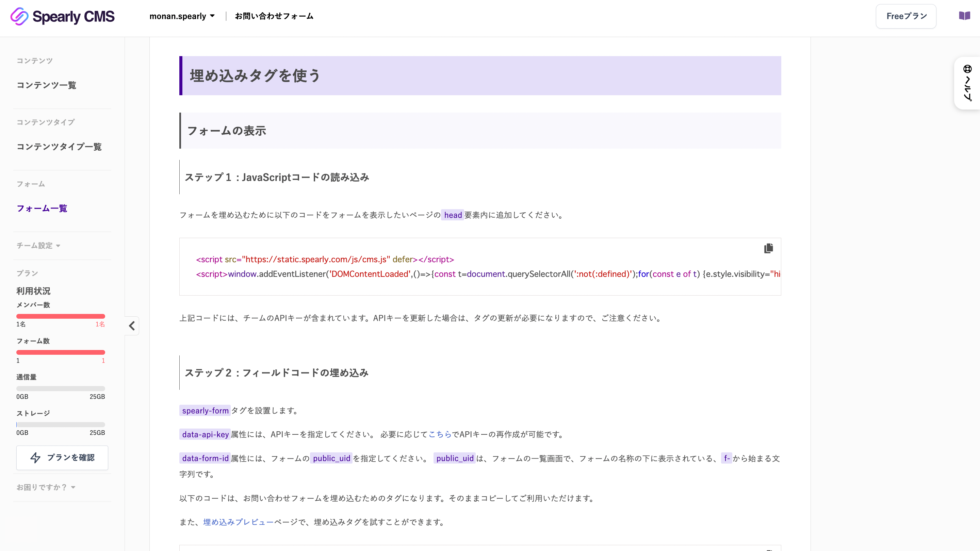
Task: Click the コンテンツタイプ section label
Action: (46, 122)
